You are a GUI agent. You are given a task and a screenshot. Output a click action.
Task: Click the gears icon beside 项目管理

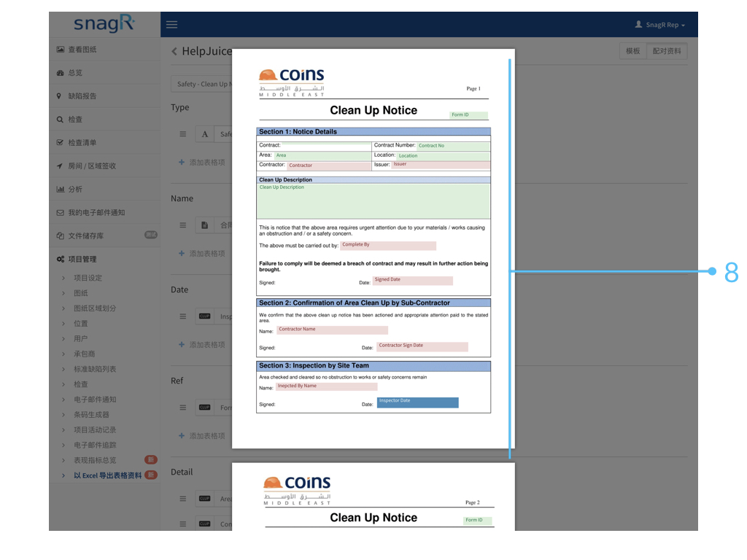(x=60, y=259)
